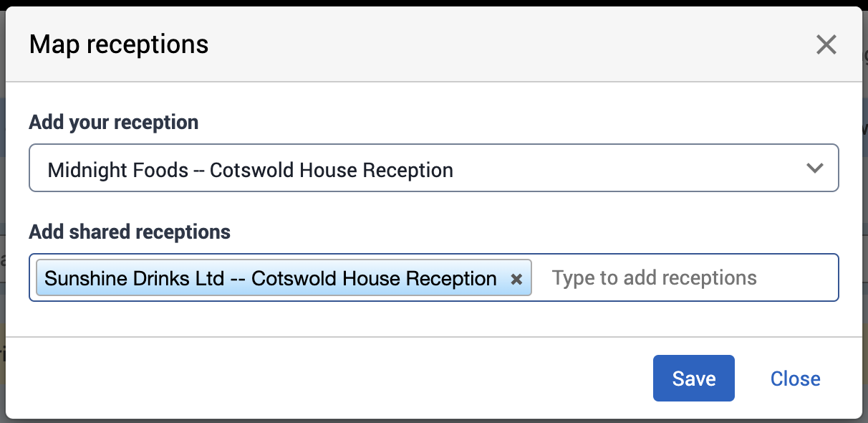The height and width of the screenshot is (423, 868).
Task: Click the empty footer area left of Save
Action: [322, 379]
